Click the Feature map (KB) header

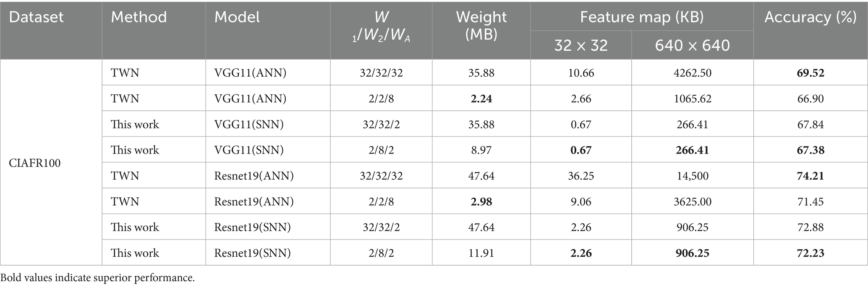pos(642,17)
